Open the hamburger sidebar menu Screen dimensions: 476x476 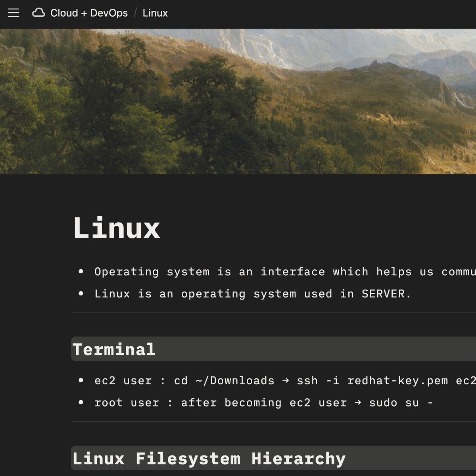[13, 13]
